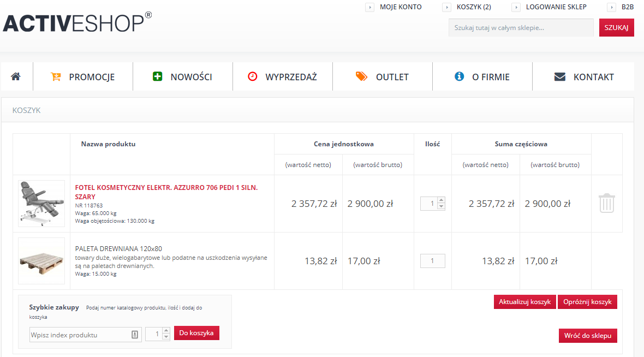Remove the Azzurro chair using trash icon
This screenshot has width=644, height=357.
[607, 204]
